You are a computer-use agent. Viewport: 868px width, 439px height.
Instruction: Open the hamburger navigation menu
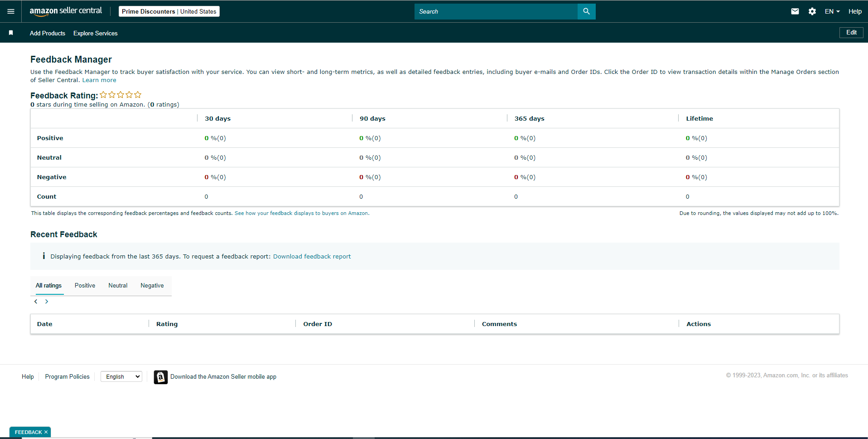pyautogui.click(x=11, y=11)
